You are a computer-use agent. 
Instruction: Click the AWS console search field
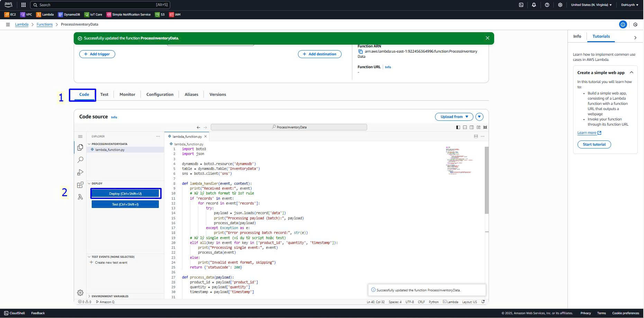click(x=100, y=5)
